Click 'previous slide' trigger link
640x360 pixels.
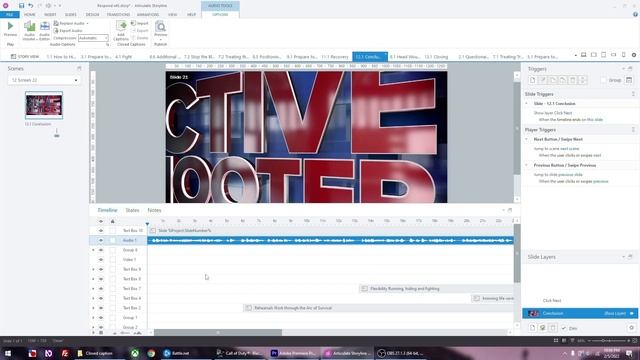click(x=570, y=175)
